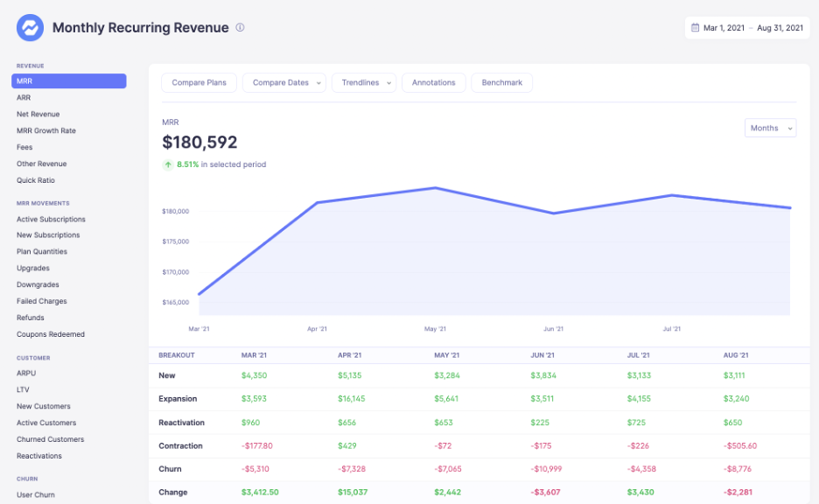This screenshot has width=819, height=504.
Task: Select the MRR item in the Revenue sidebar
Action: click(x=68, y=80)
